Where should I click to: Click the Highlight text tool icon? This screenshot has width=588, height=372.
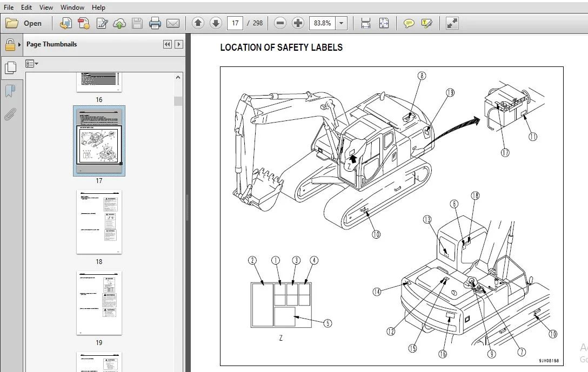[x=427, y=23]
